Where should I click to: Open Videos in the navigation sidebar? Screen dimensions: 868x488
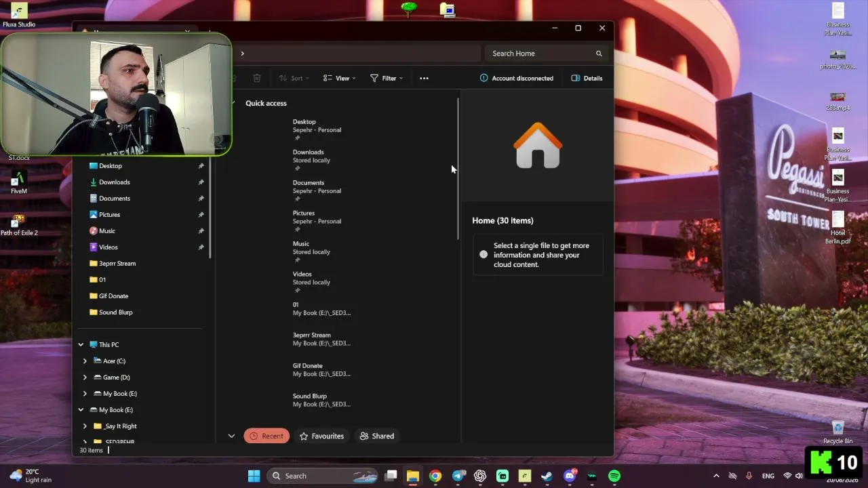[108, 247]
